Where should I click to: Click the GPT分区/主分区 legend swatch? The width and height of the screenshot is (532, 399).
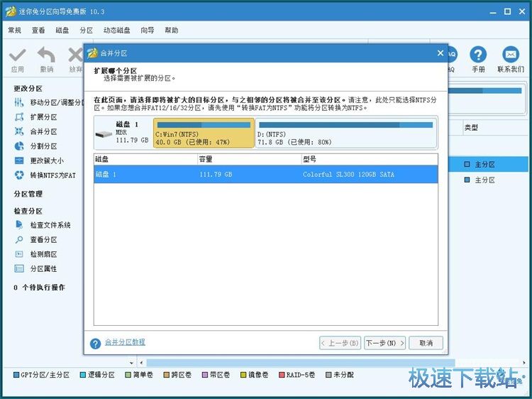[x=16, y=375]
